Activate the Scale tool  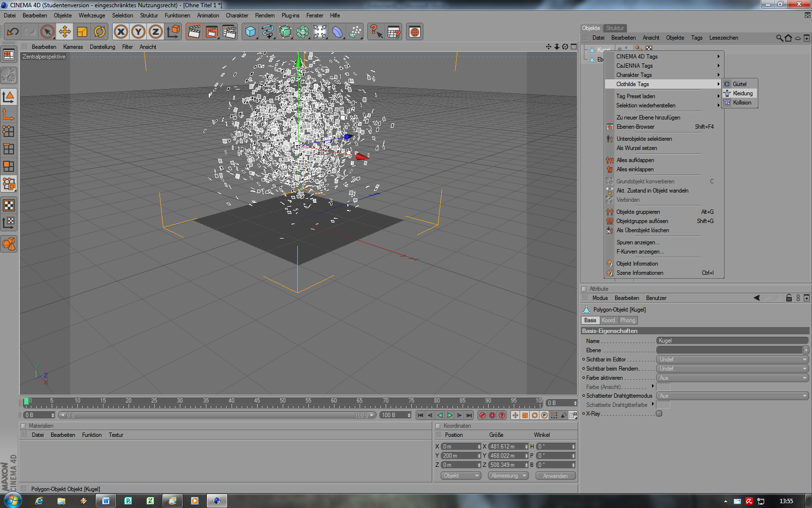[x=82, y=32]
